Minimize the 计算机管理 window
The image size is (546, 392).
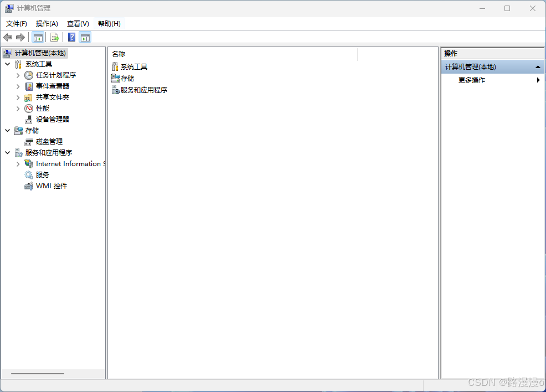482,8
